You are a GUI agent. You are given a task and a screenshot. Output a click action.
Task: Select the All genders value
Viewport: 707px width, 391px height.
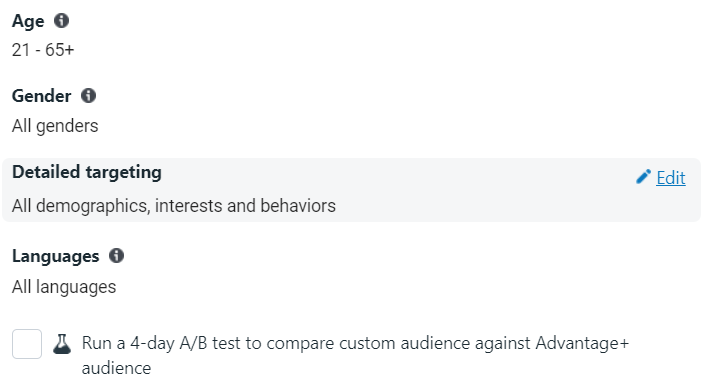pyautogui.click(x=55, y=126)
